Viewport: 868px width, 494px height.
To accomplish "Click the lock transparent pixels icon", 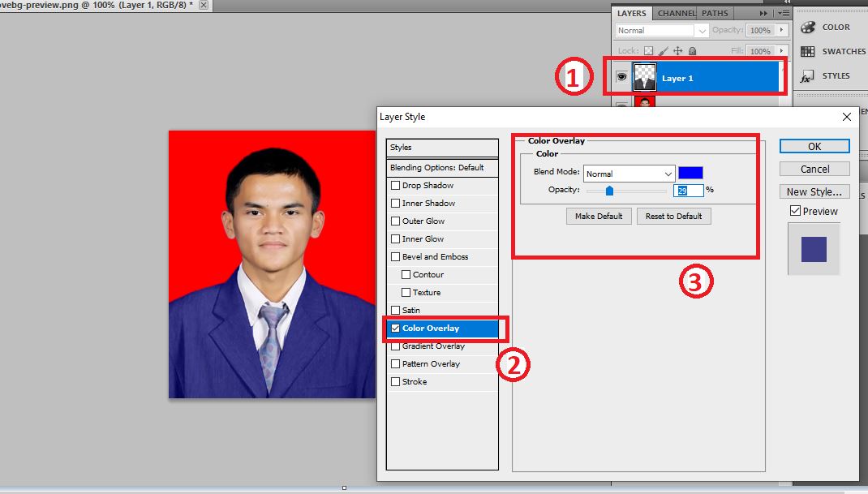I will [x=648, y=51].
